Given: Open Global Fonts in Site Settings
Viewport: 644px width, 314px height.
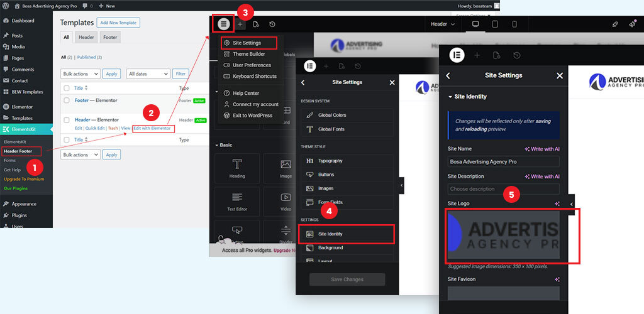Looking at the screenshot, I should 347,129.
